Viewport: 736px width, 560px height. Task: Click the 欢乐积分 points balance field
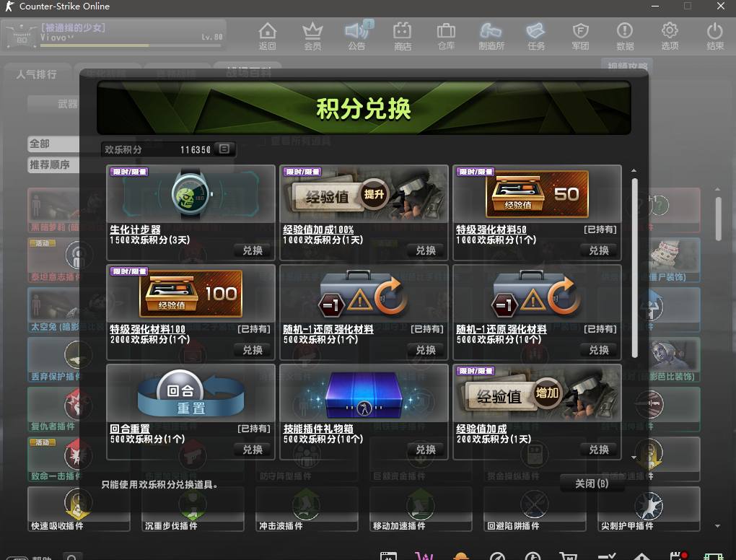pos(168,149)
